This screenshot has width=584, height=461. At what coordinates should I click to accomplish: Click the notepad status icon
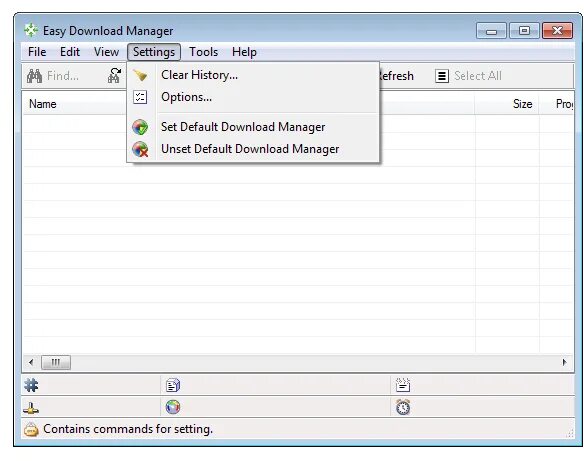[403, 385]
